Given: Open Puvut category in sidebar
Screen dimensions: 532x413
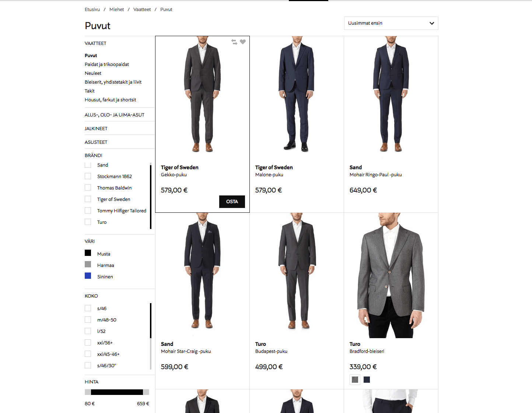Looking at the screenshot, I should coord(91,56).
